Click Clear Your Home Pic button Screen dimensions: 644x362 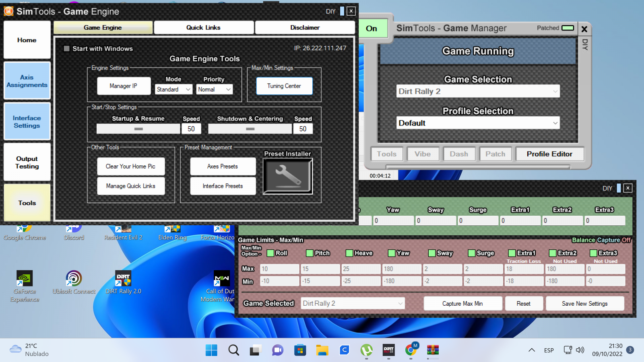pos(131,166)
